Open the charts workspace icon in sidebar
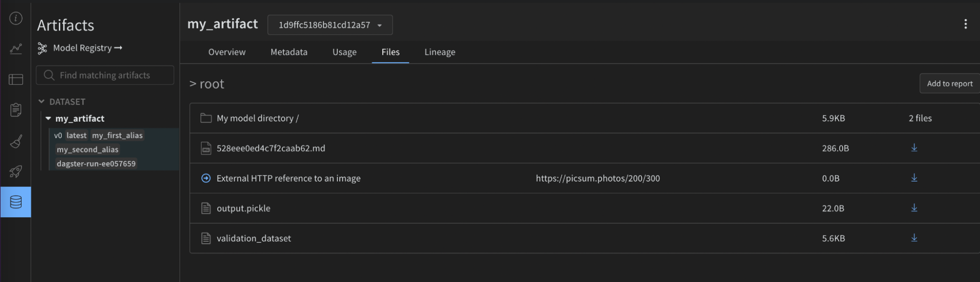 16,49
